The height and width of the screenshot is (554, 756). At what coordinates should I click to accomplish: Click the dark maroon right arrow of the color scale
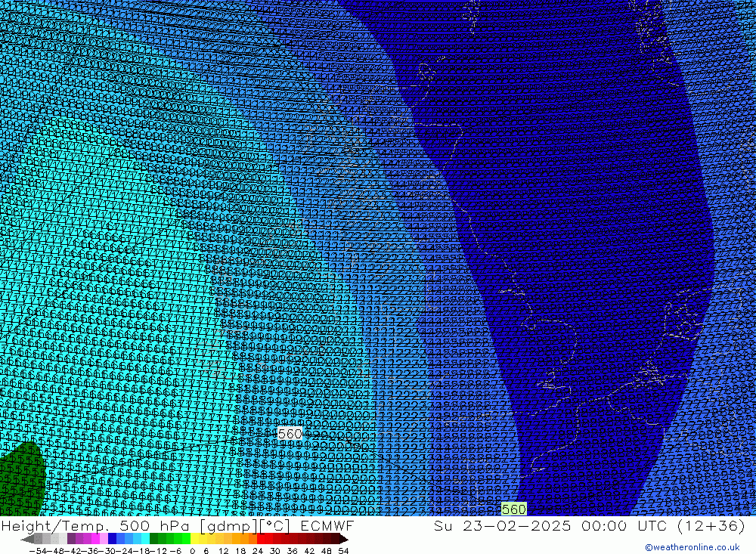pyautogui.click(x=344, y=539)
